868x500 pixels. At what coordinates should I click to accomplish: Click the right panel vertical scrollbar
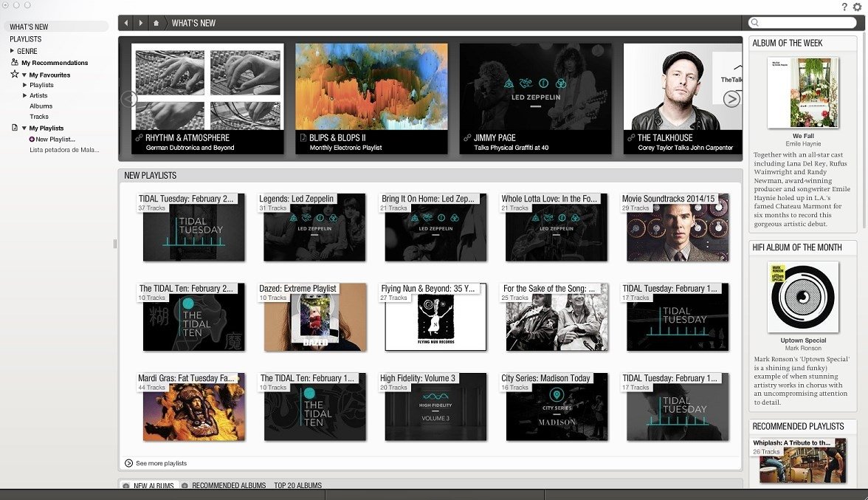coord(864,130)
